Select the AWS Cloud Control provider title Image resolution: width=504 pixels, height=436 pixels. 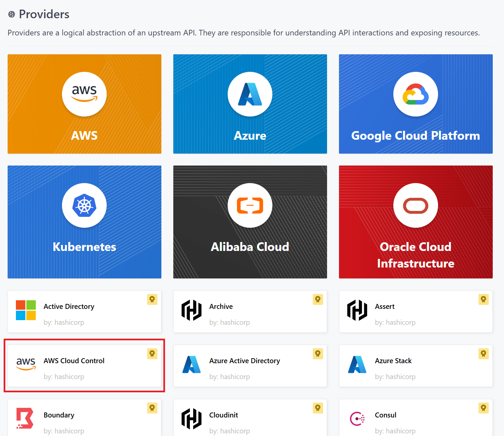pyautogui.click(x=74, y=361)
